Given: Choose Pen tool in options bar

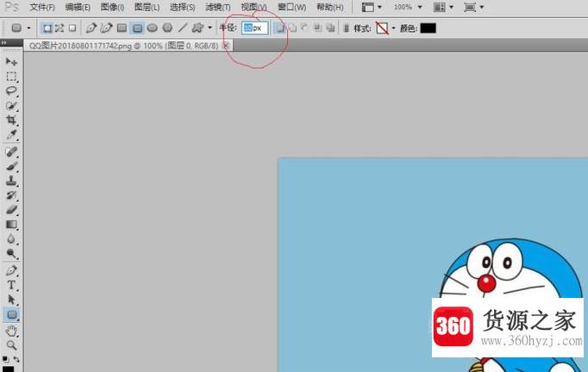Looking at the screenshot, I should pos(91,28).
